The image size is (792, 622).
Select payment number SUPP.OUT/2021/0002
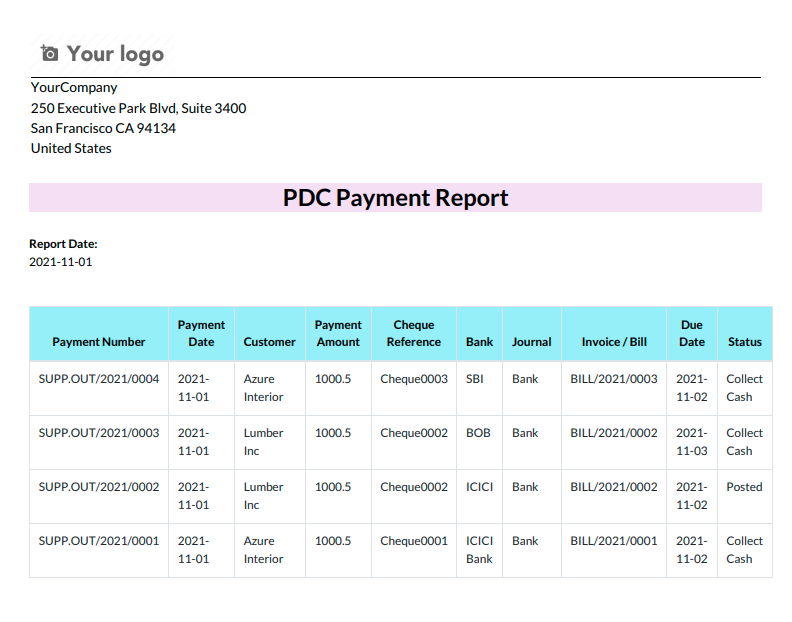coord(99,487)
